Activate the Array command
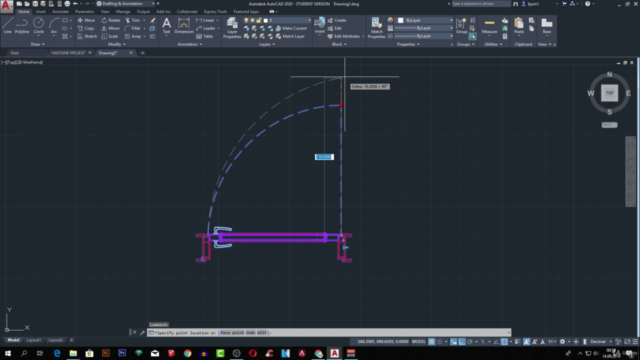640x360 pixels. tap(133, 36)
